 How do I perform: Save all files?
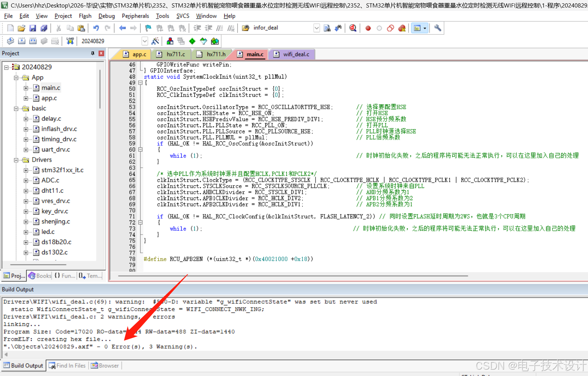point(44,28)
